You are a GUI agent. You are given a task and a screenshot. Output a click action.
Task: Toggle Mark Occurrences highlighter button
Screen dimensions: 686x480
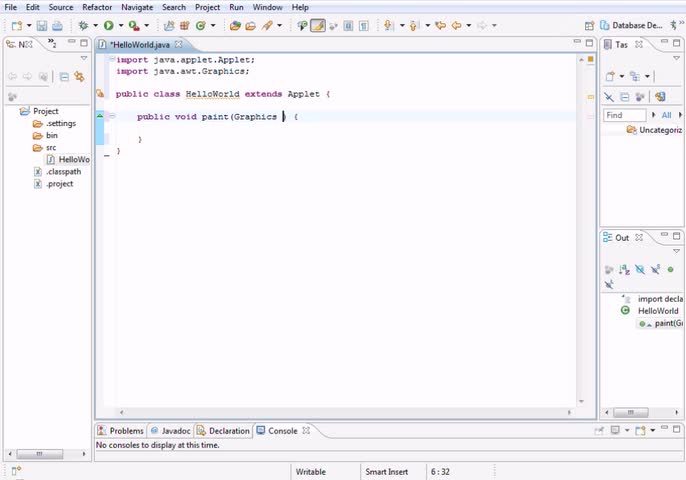(x=318, y=26)
